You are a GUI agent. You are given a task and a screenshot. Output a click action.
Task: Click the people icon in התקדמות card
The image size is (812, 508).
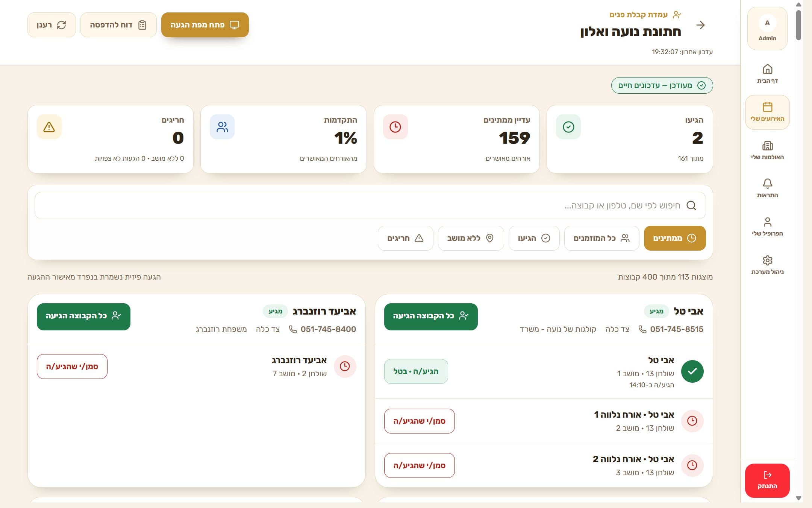222,127
